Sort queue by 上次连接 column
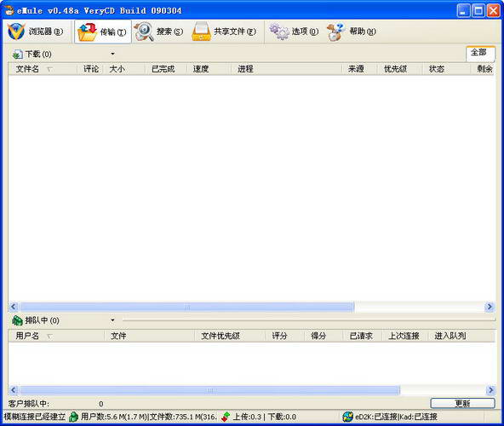The width and height of the screenshot is (504, 426). coord(405,336)
